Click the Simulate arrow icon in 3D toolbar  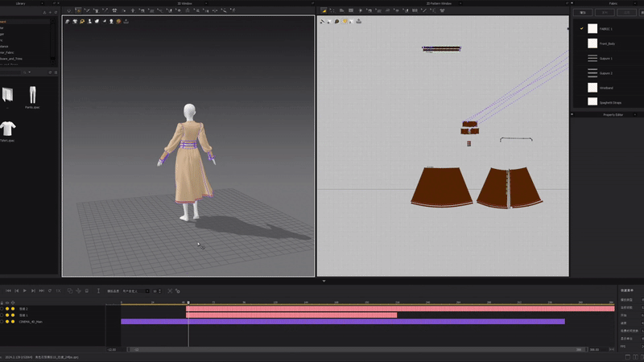(x=69, y=10)
